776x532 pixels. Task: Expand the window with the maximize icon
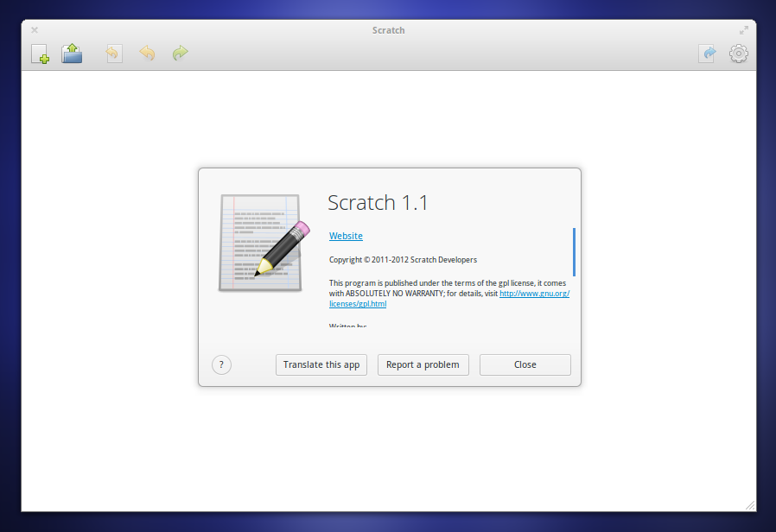tap(743, 29)
